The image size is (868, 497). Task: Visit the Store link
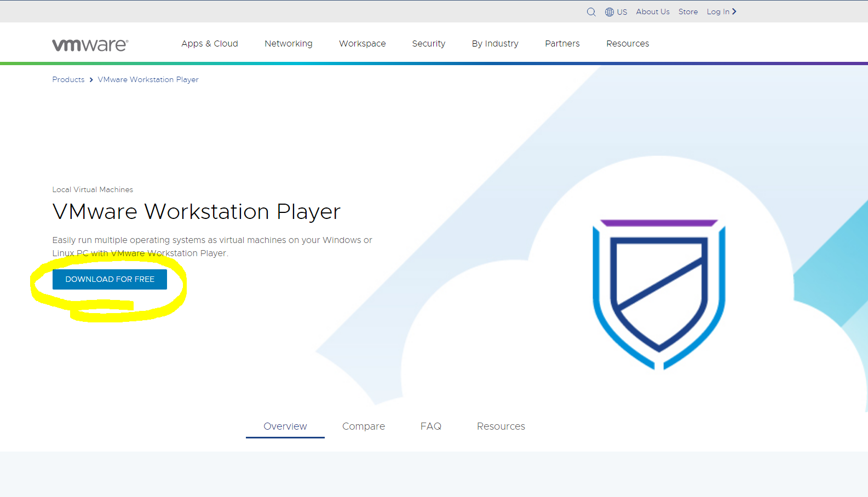click(688, 11)
